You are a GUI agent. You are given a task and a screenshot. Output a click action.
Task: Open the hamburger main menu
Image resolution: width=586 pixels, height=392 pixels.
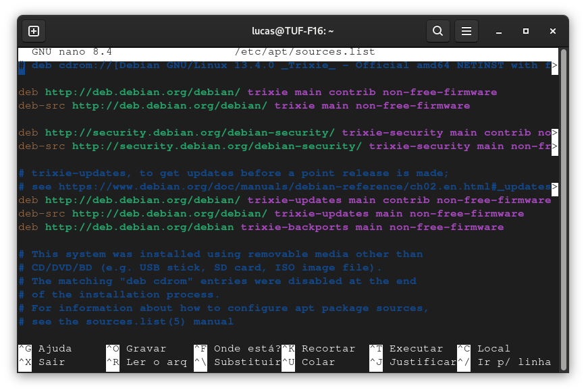coord(466,31)
